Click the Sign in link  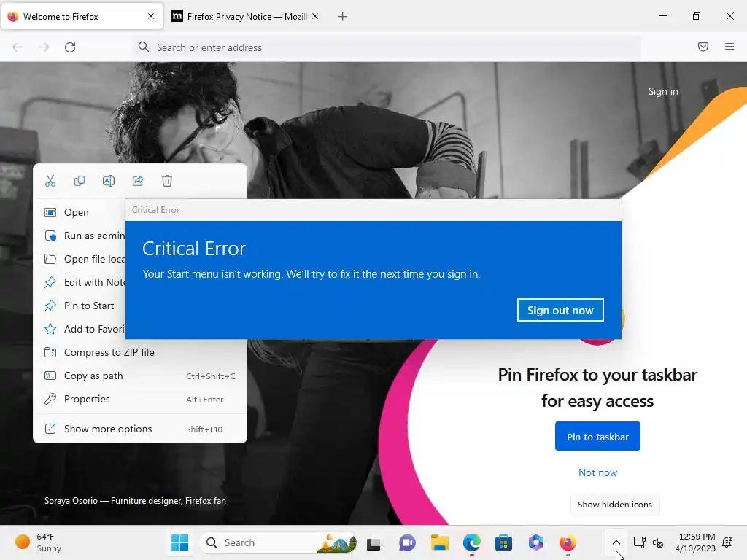662,91
